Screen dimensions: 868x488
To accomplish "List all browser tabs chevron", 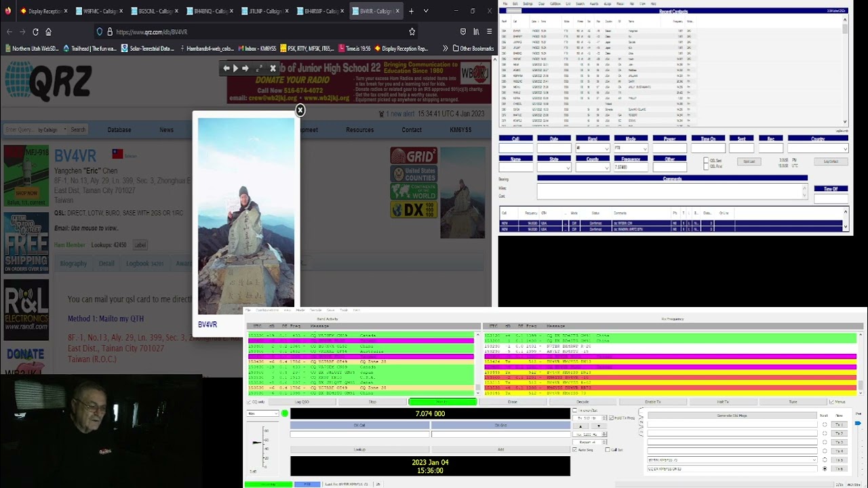I will (426, 11).
